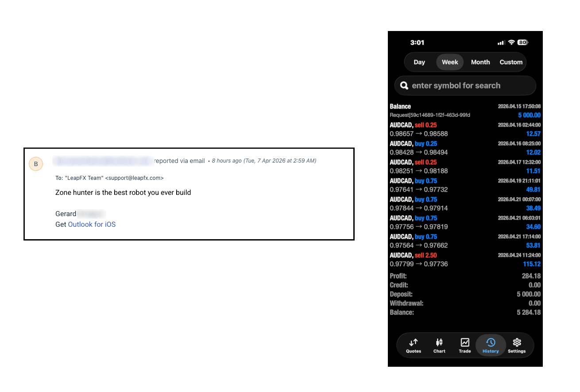Select the History tab
Viewport: 580px width, 392px height.
491,346
